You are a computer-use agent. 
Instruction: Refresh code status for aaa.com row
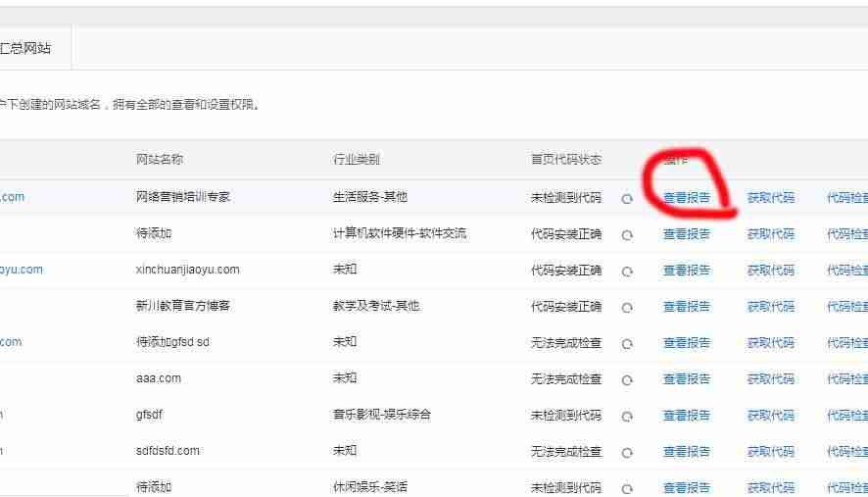[627, 380]
